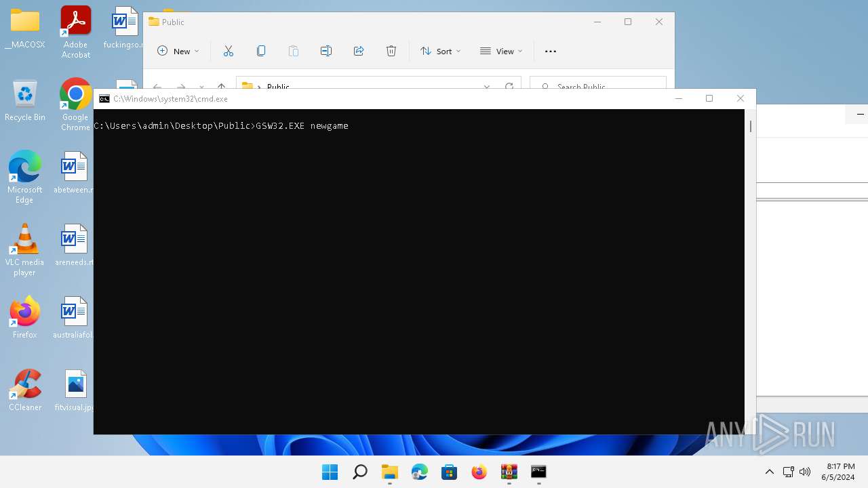
Task: Click the command prompt vertical scrollbar thumb
Action: [750, 126]
